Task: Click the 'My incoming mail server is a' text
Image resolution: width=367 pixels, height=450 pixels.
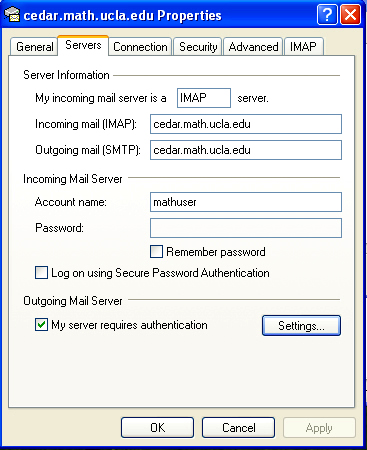Action: [101, 98]
